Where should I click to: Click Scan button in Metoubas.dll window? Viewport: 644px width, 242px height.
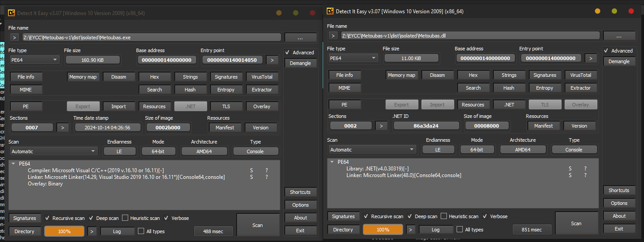[x=576, y=223]
